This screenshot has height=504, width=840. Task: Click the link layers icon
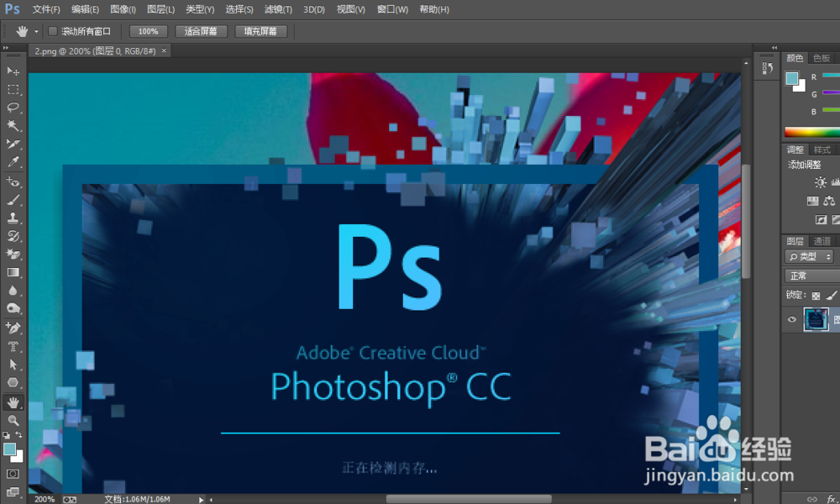812,499
